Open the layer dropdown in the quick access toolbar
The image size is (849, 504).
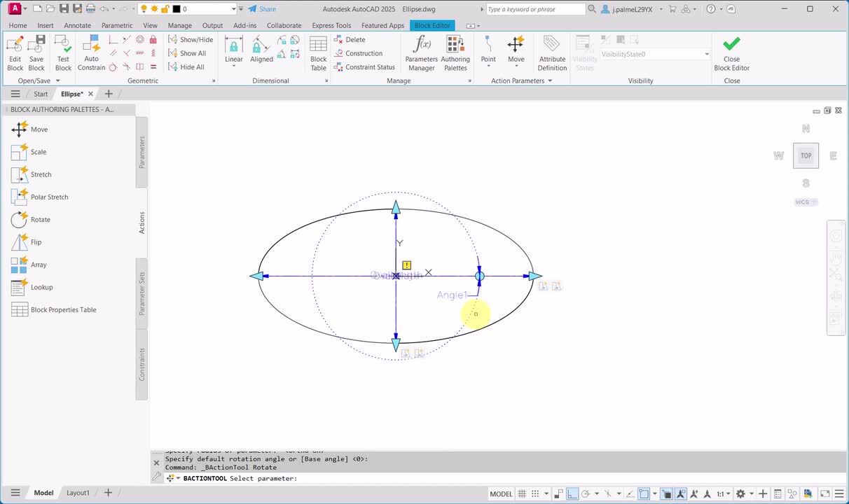[233, 9]
